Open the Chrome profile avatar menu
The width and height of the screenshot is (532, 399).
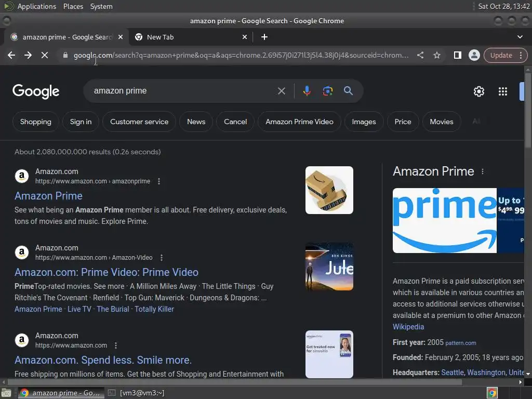474,55
